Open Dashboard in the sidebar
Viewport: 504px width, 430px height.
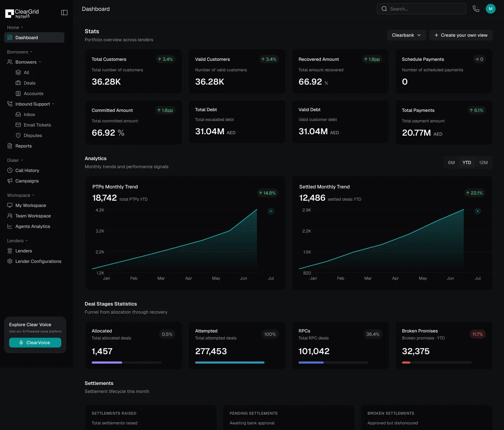(34, 37)
